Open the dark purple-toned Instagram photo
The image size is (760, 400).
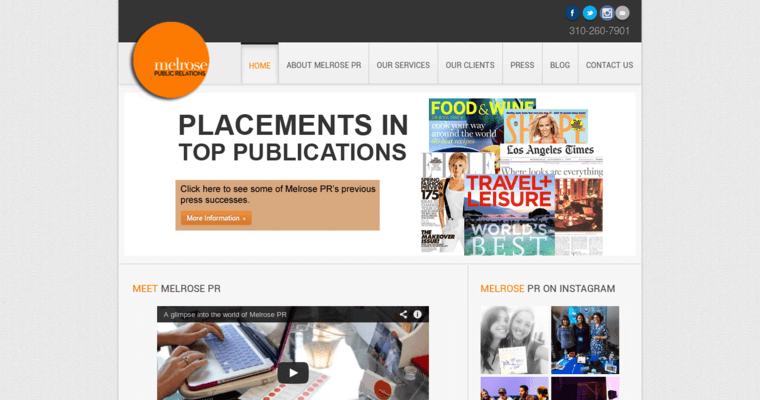tap(585, 388)
